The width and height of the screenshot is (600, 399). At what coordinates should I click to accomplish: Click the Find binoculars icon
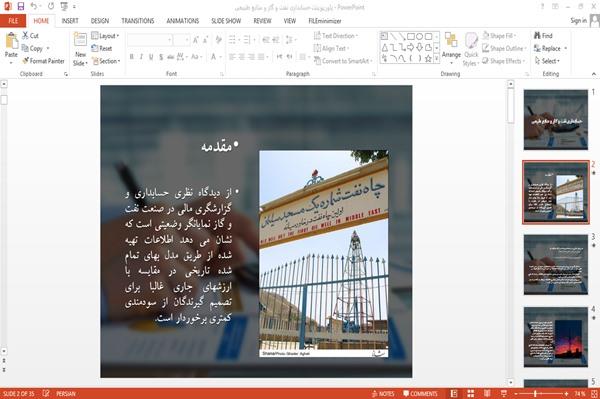point(537,36)
